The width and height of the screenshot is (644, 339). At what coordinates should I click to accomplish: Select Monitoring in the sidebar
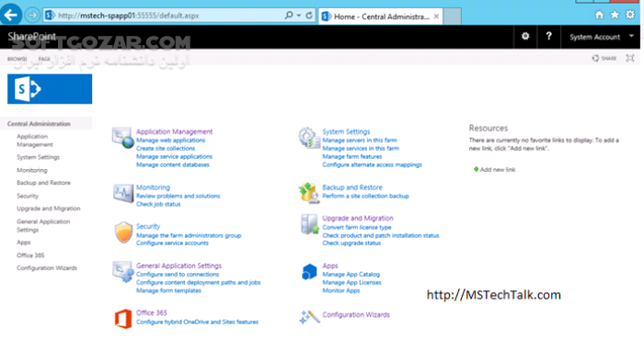click(x=32, y=170)
